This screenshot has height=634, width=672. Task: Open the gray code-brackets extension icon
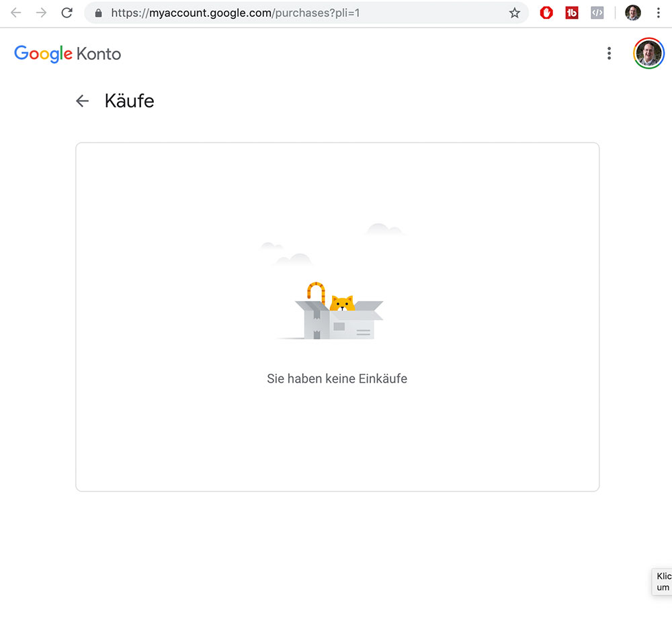pyautogui.click(x=597, y=13)
